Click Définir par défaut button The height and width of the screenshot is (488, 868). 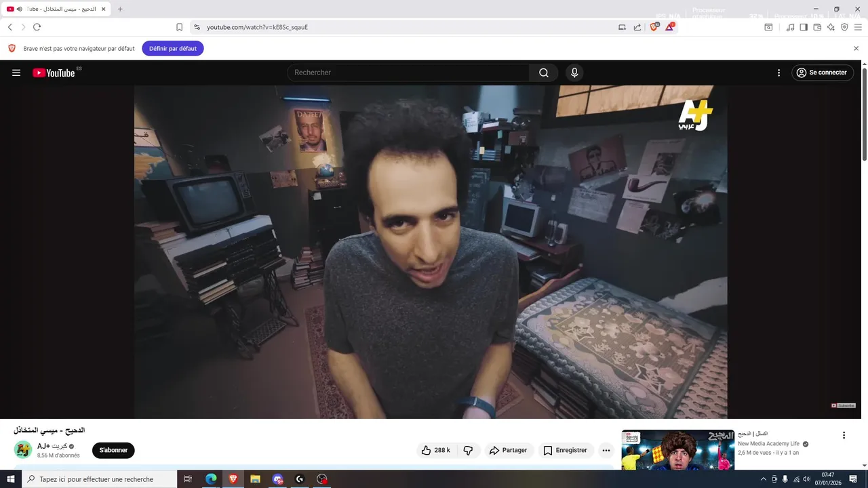[173, 48]
